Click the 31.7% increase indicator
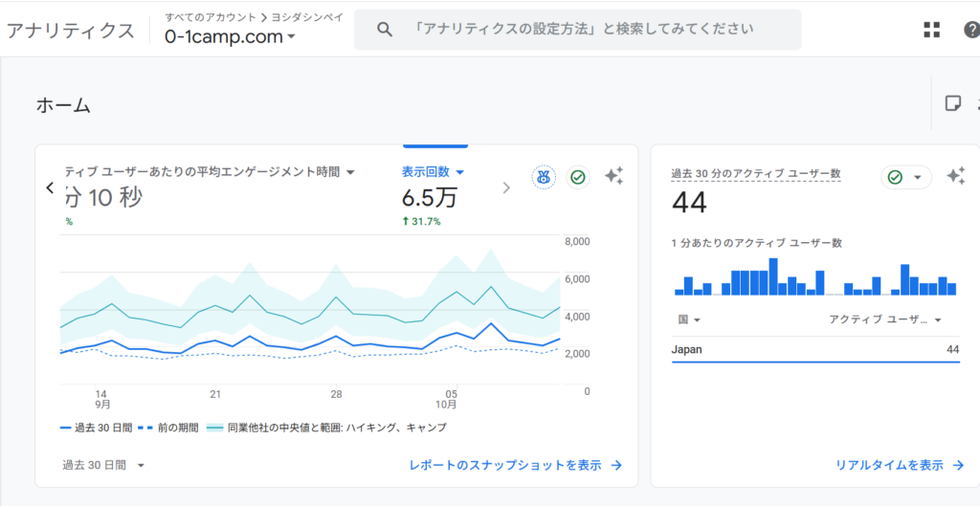This screenshot has height=506, width=980. [x=422, y=221]
